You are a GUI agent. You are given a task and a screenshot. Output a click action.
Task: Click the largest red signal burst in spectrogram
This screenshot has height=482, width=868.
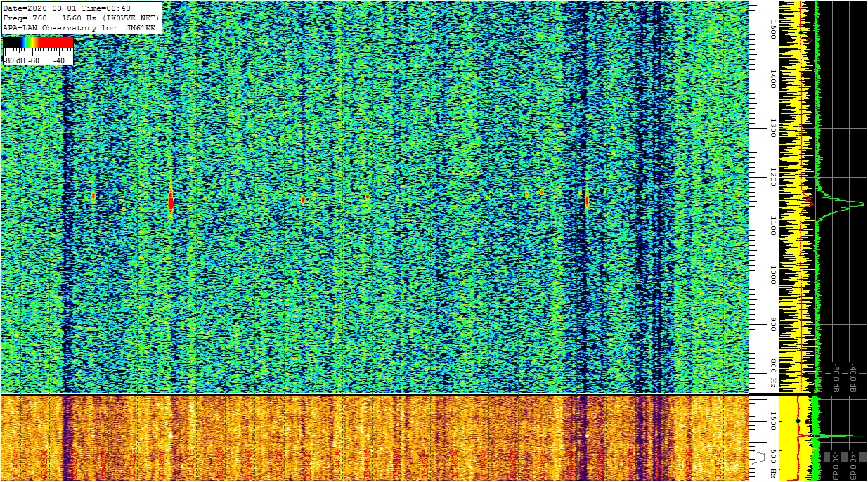tap(171, 202)
